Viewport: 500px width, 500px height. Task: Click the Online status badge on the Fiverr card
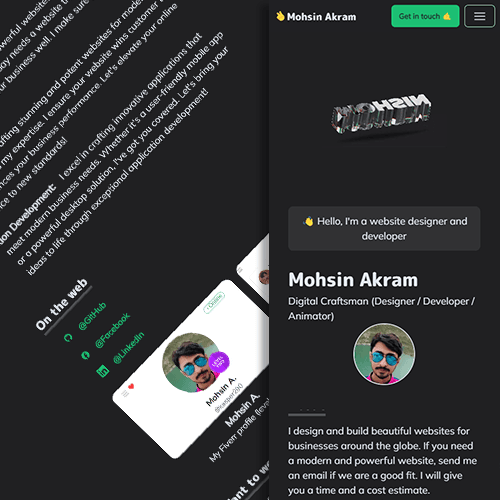click(x=214, y=303)
